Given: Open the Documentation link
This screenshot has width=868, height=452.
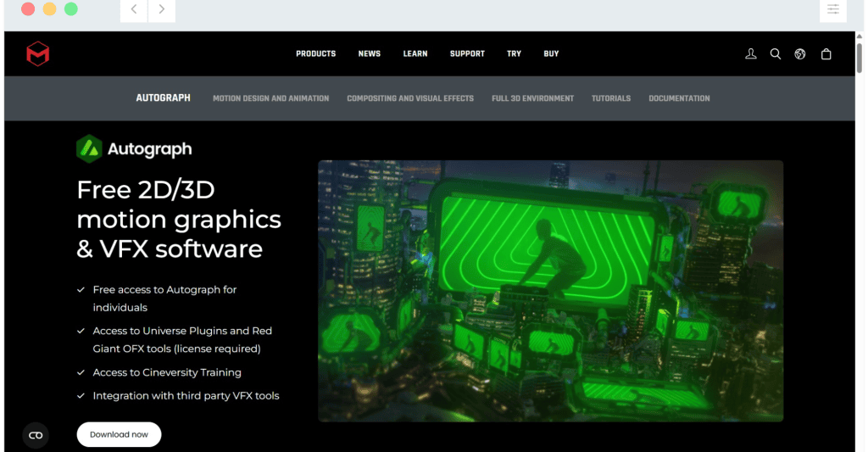Looking at the screenshot, I should click(x=679, y=98).
